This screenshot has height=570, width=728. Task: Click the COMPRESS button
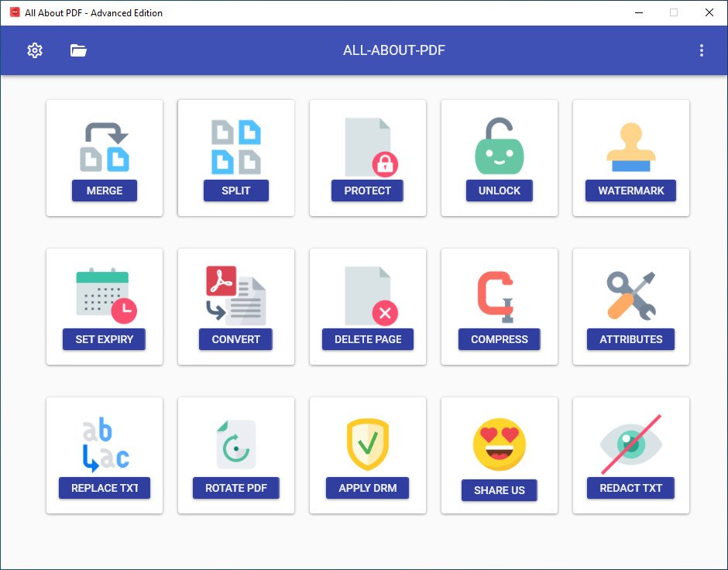499,339
